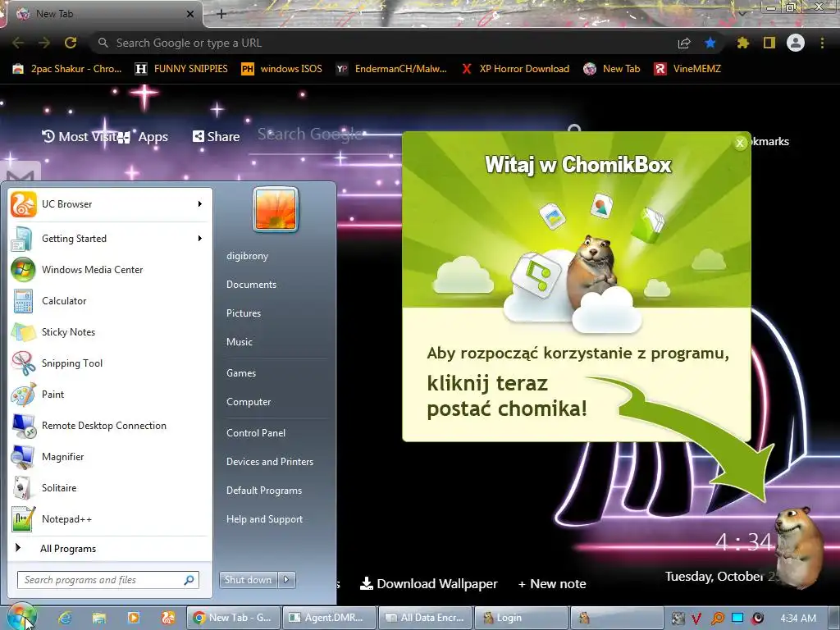This screenshot has width=840, height=630.
Task: Open XP Horror Download bookmark
Action: (x=515, y=69)
